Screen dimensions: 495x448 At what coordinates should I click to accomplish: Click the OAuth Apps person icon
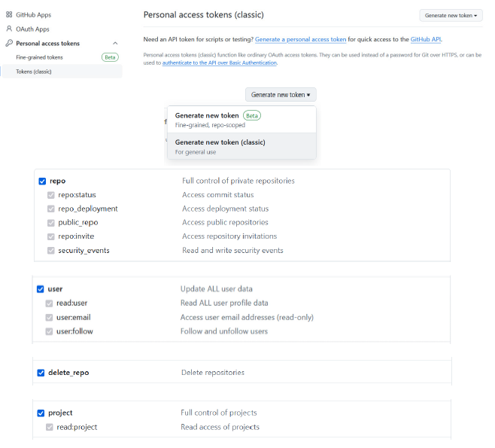[9, 29]
